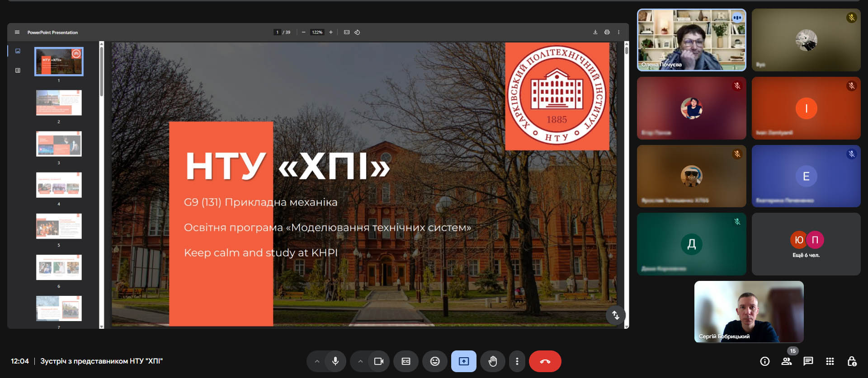This screenshot has width=868, height=378.
Task: Jump to slide 4 thumbnail
Action: click(59, 185)
